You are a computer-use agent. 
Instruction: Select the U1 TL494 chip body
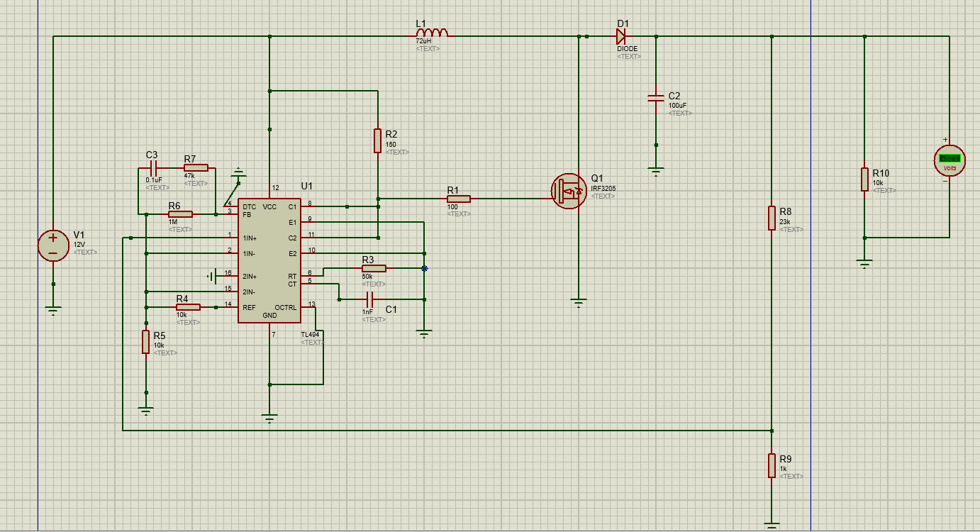coord(269,261)
